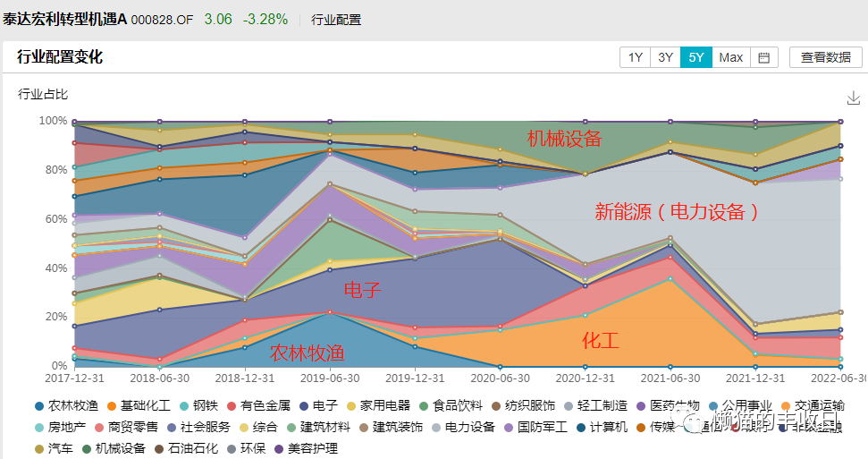Select the 2017-12-31 x-axis date label

click(x=74, y=378)
